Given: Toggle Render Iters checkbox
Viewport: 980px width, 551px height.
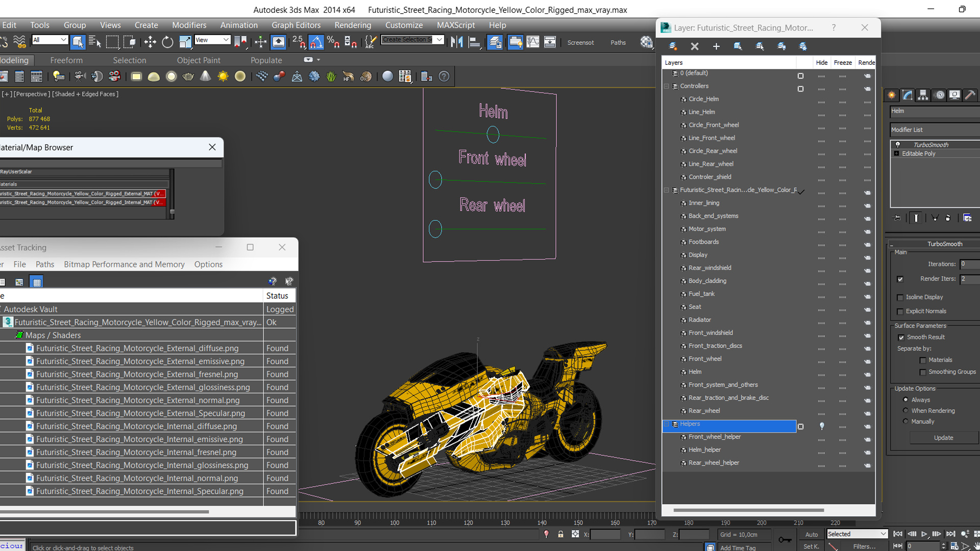Looking at the screenshot, I should (900, 279).
